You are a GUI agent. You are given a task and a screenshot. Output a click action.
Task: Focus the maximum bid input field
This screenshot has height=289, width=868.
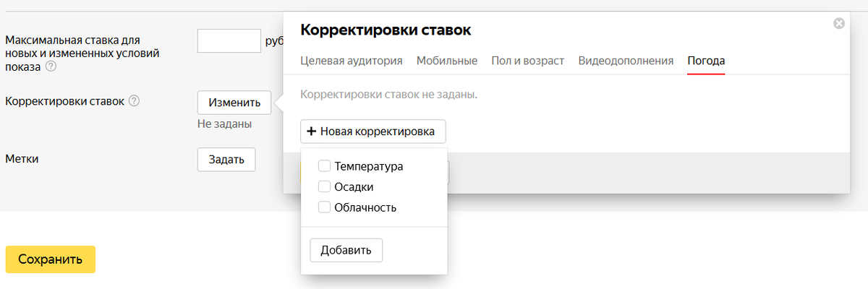pos(229,40)
